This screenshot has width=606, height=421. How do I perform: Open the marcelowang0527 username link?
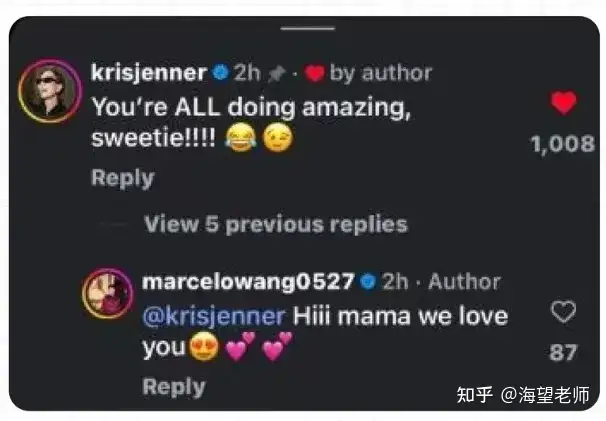point(248,282)
